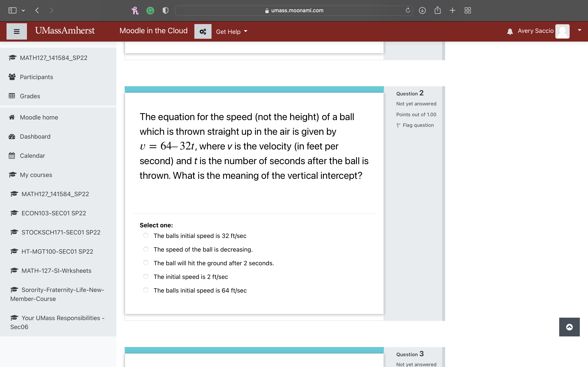This screenshot has height=367, width=588.
Task: Click the Grammarly icon in the browser toolbar
Action: coord(150,10)
